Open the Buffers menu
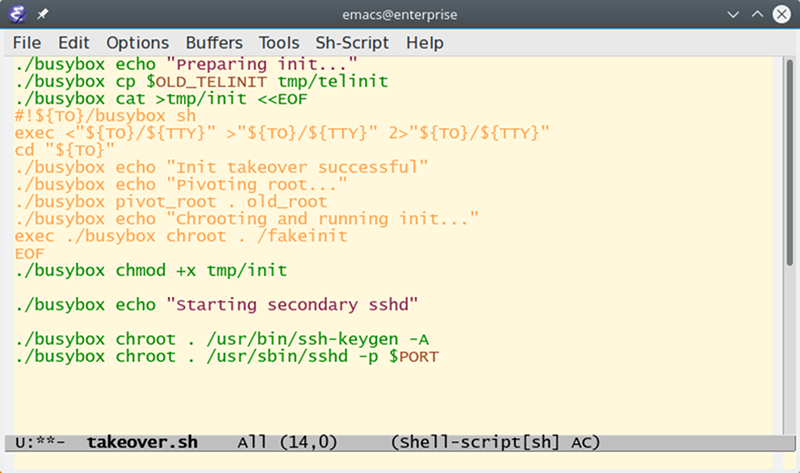Screen dimensions: 800x473 click(x=214, y=43)
